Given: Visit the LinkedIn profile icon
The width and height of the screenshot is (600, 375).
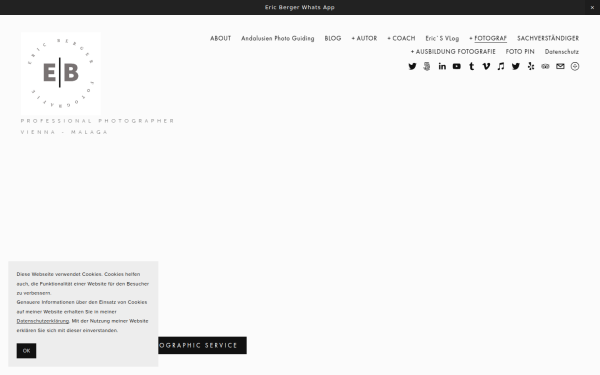Looking at the screenshot, I should click(442, 66).
